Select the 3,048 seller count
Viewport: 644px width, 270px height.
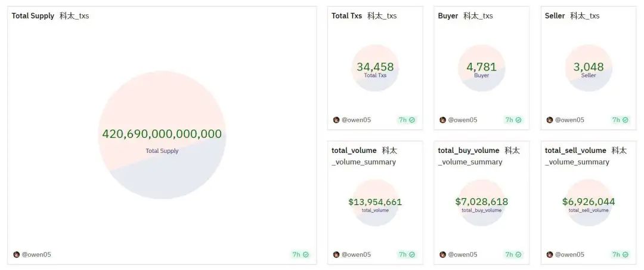coord(589,67)
